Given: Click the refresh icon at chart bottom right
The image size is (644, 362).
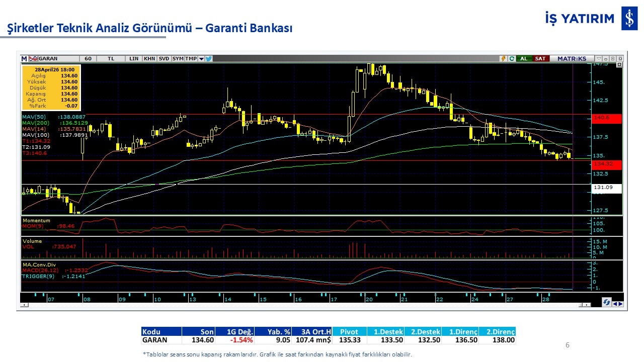Looking at the screenshot, I should [x=607, y=303].
